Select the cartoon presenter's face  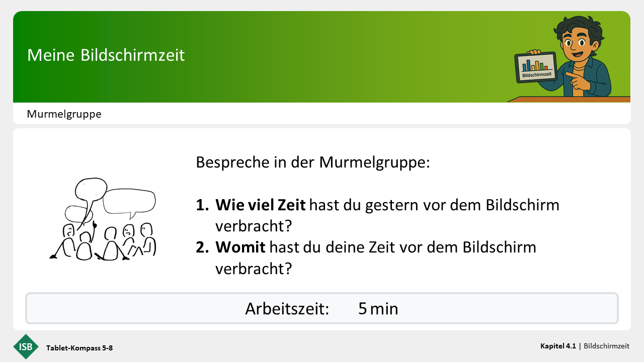579,43
